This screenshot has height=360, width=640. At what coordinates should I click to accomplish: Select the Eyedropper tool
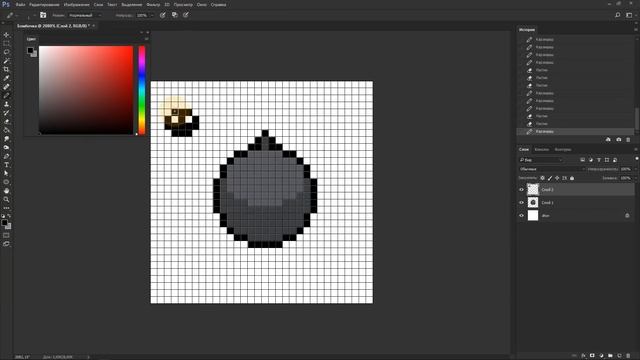point(6,78)
